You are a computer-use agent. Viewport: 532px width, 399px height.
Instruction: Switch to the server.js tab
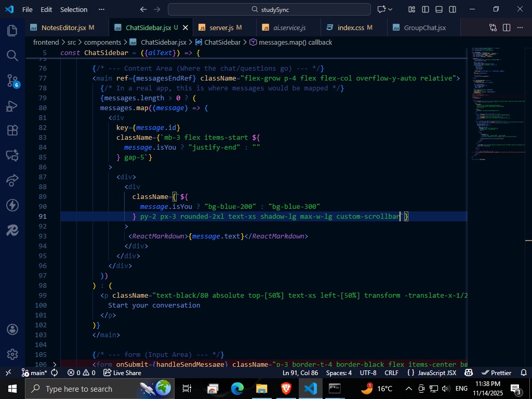tap(221, 27)
